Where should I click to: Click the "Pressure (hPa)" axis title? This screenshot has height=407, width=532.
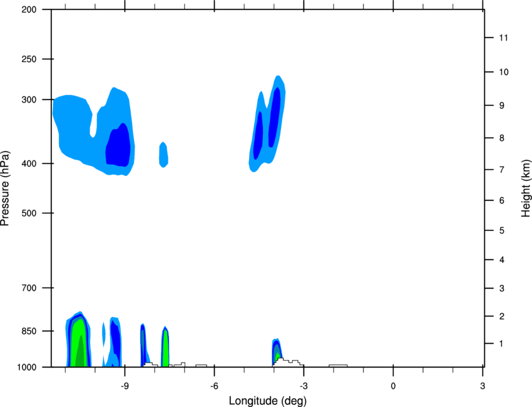pos(5,188)
